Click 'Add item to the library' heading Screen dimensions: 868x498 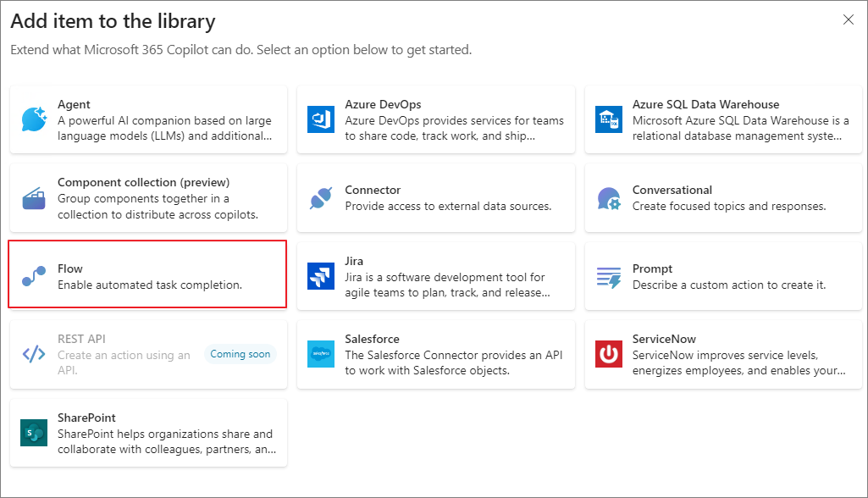[x=113, y=21]
